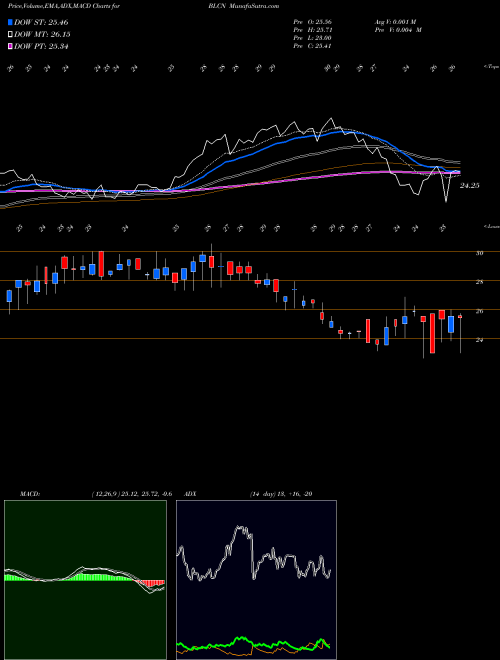Image resolution: width=500 pixels, height=660 pixels.
Task: Click the magenta DOW PT legend swatch
Action: [10, 46]
